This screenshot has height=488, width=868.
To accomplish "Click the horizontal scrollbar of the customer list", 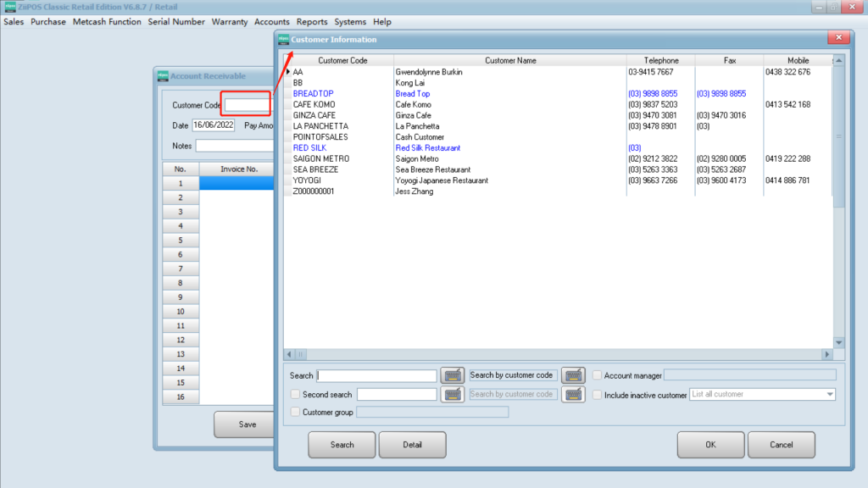I will click(x=558, y=354).
